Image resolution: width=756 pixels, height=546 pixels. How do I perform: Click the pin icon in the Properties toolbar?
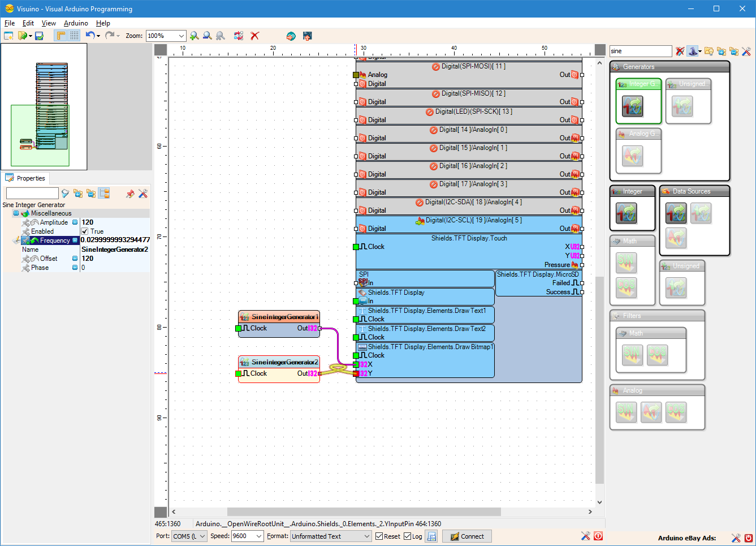tap(131, 193)
